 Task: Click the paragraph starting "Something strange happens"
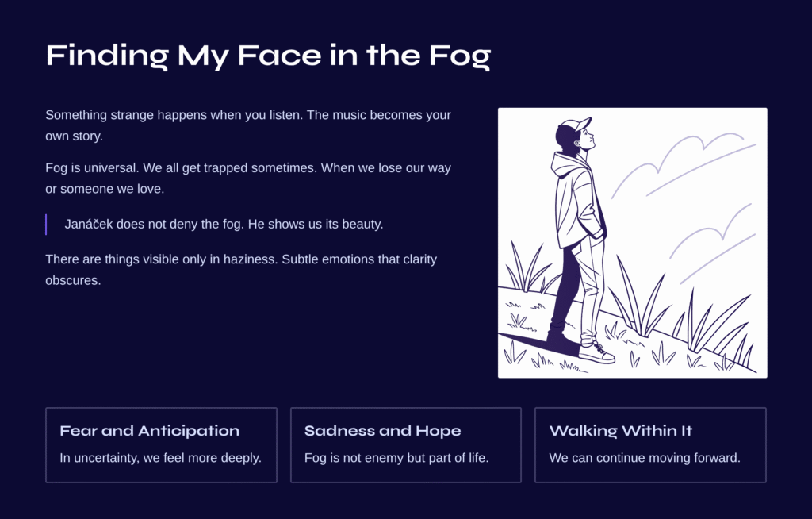[x=248, y=125]
